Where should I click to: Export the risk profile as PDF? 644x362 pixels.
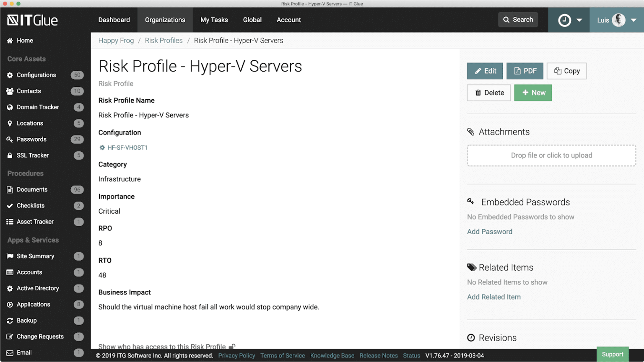525,71
